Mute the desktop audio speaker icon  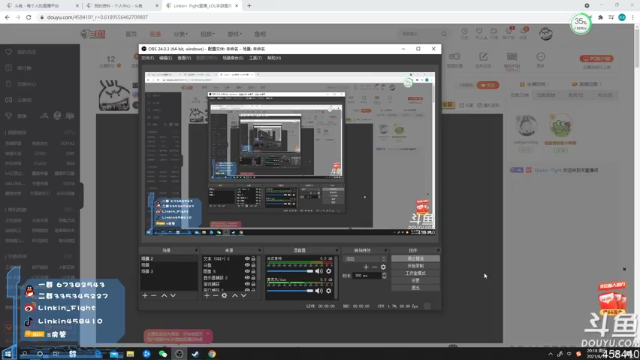(x=319, y=271)
